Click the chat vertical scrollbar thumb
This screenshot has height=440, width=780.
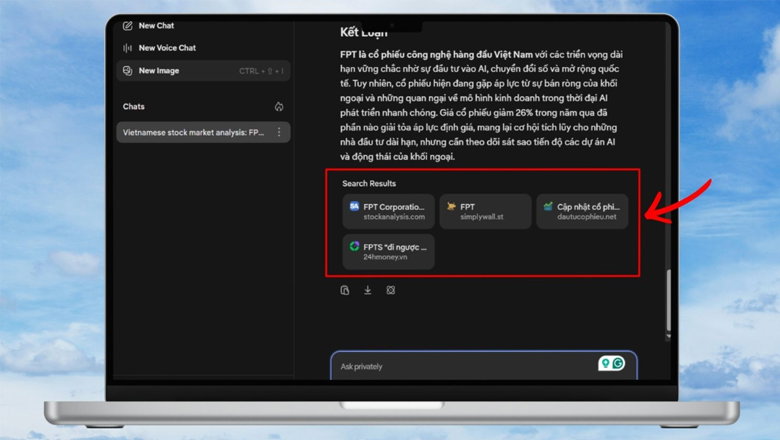668,301
